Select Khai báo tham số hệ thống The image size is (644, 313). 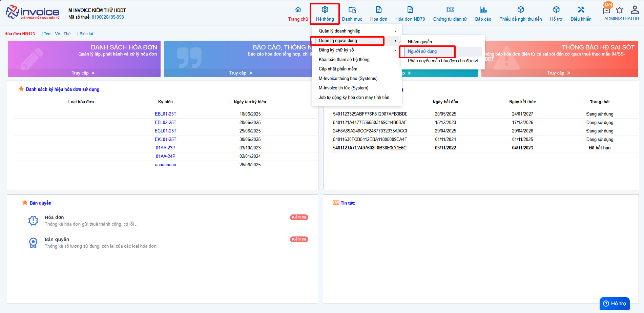(344, 60)
